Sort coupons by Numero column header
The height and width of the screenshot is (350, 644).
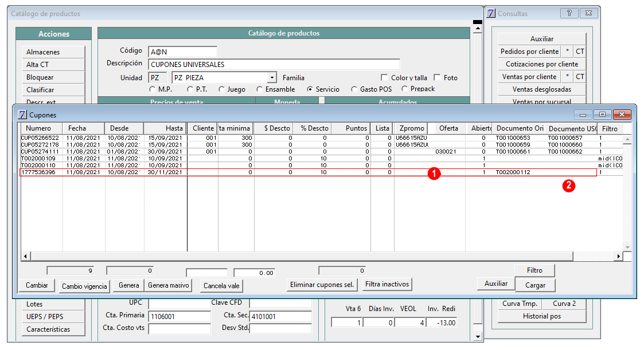41,128
